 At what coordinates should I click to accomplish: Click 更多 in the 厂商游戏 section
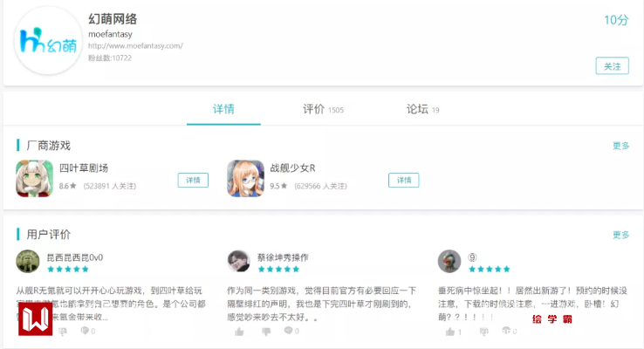click(620, 146)
